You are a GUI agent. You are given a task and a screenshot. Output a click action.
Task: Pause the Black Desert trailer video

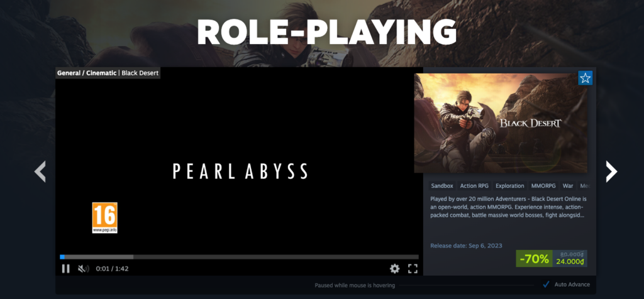click(65, 269)
